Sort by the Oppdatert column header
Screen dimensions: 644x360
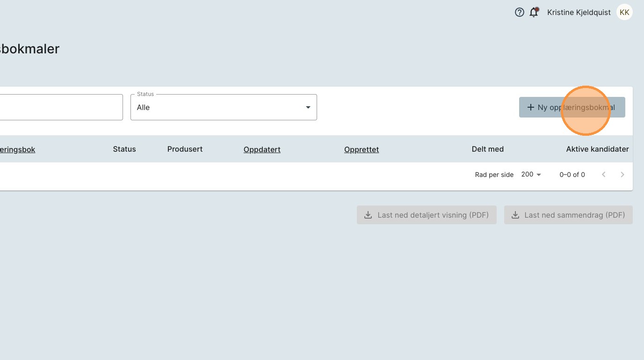(262, 149)
